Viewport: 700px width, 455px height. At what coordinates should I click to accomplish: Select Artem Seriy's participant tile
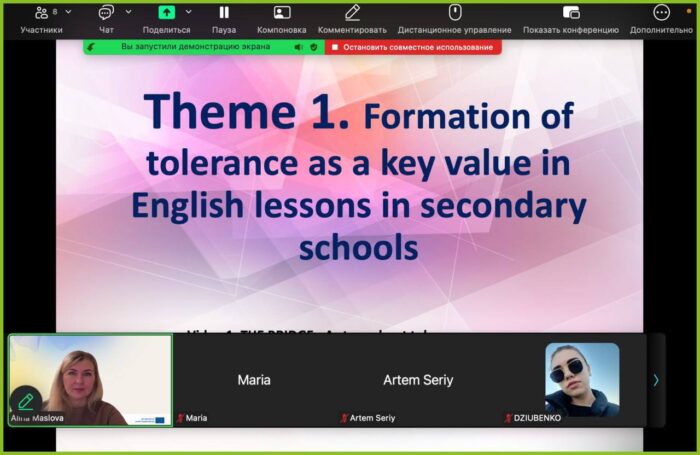pos(418,380)
